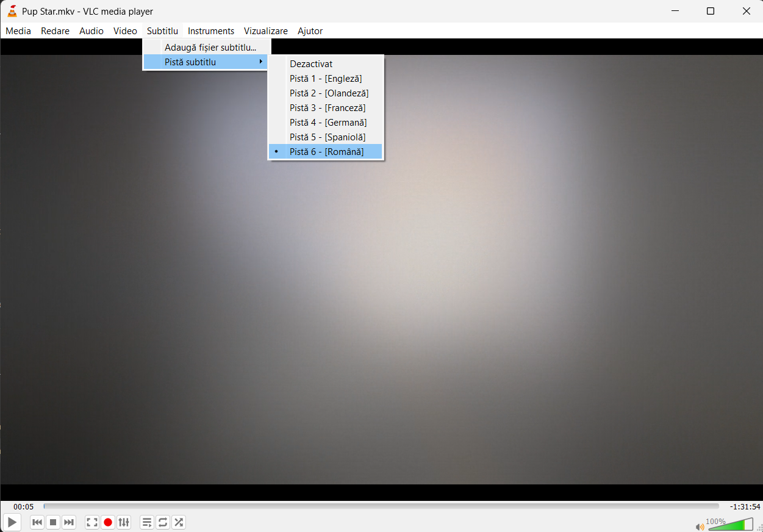The image size is (763, 532).
Task: Open the Ajutor menu
Action: 310,31
